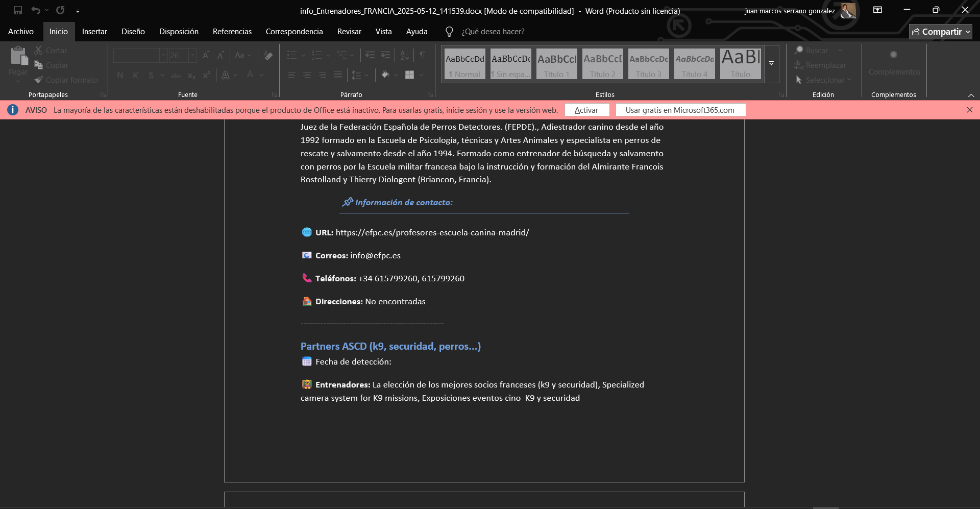Click the shading paint bucket

point(385,75)
